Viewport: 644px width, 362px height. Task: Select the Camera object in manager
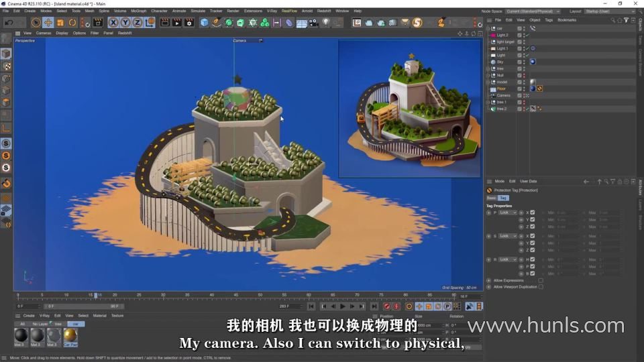[504, 95]
